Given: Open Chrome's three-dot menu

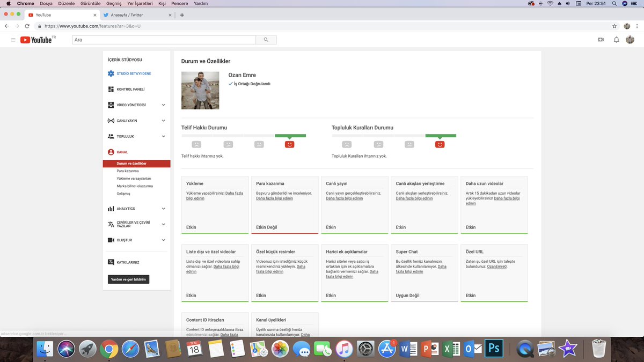Looking at the screenshot, I should 638,26.
